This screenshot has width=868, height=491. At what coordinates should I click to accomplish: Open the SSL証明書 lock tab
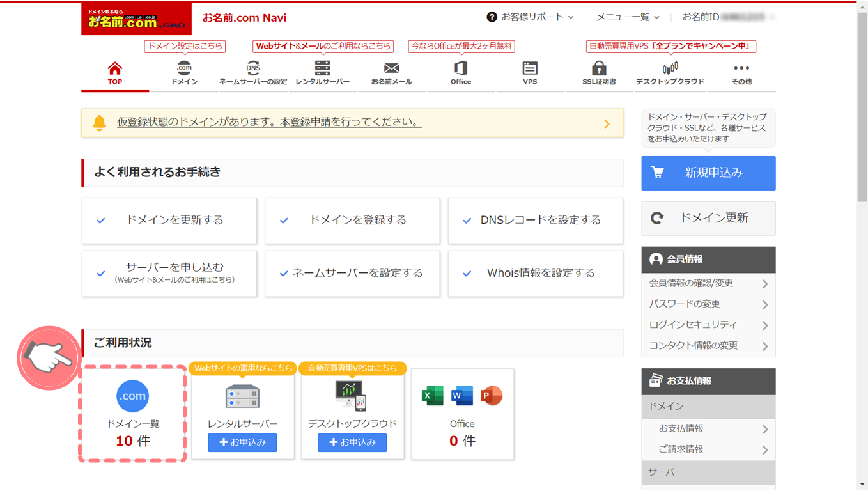(x=599, y=74)
